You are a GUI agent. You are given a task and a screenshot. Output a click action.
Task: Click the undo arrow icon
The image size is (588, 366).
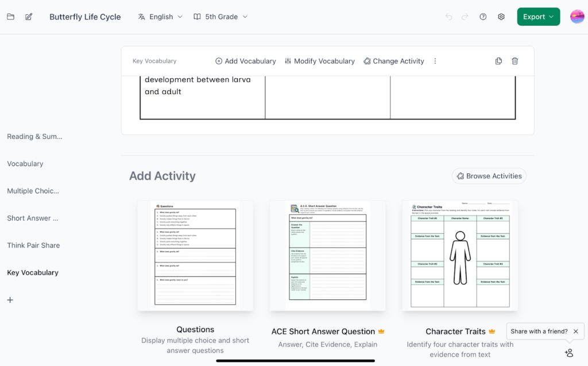point(448,17)
